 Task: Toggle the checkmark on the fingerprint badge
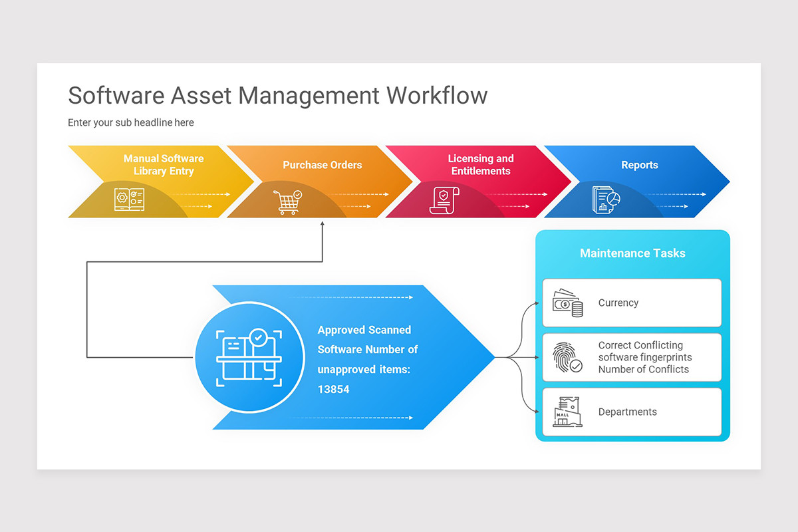(x=576, y=367)
